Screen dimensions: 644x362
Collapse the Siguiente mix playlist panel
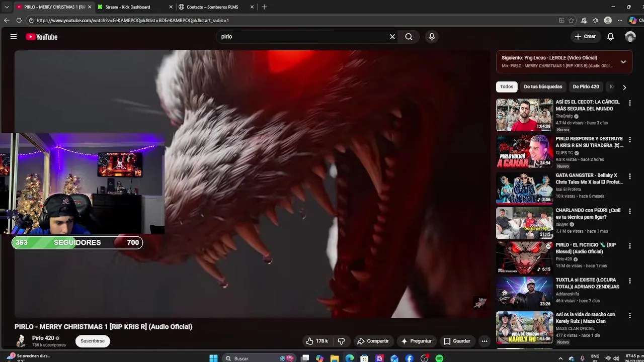(623, 62)
